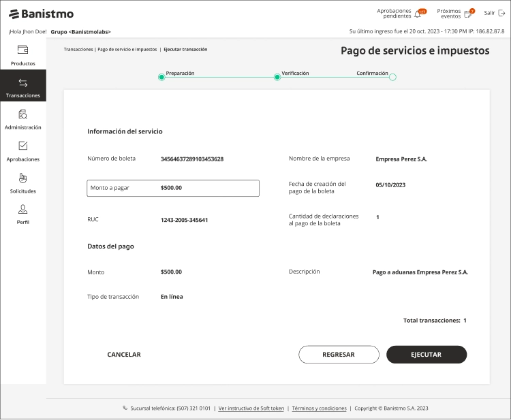Image resolution: width=511 pixels, height=420 pixels.
Task: Click Datos del pago heading
Action: tap(110, 246)
